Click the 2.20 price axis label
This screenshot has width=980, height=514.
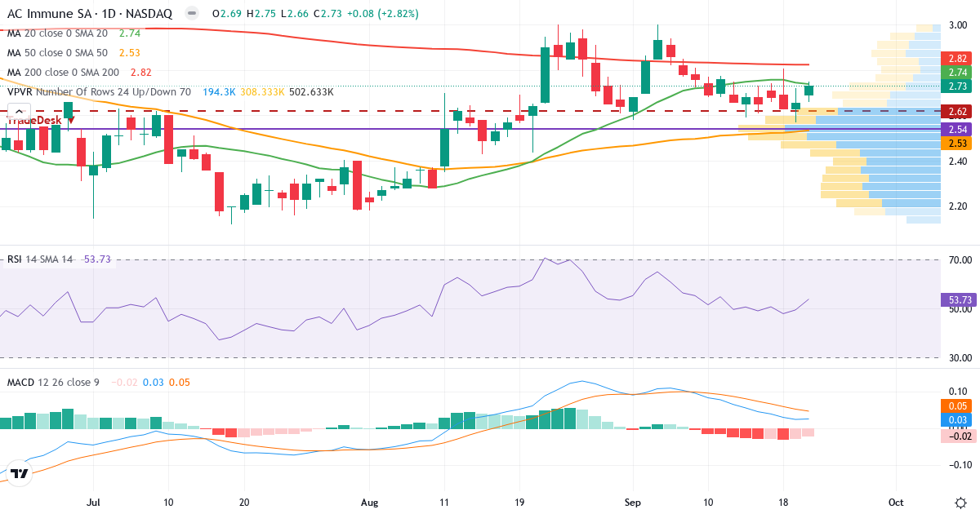tap(958, 206)
